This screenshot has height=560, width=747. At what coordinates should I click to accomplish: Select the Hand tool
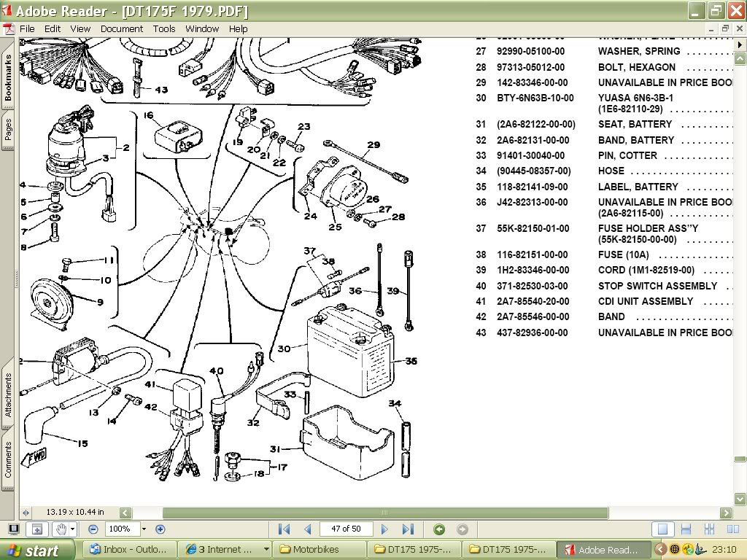click(62, 529)
